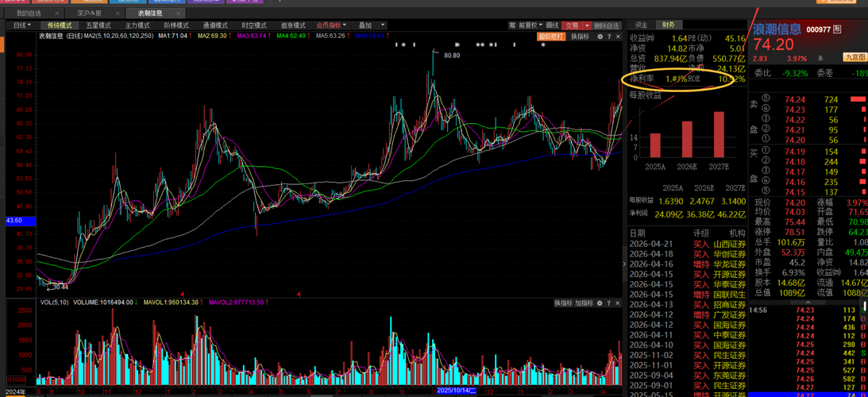Click 换指标 in the volume panel

point(563,303)
